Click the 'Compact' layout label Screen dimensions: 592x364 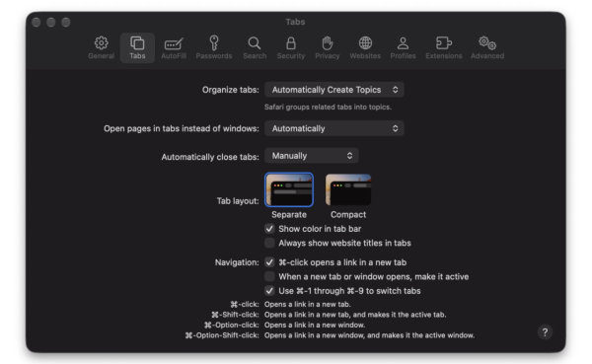348,214
